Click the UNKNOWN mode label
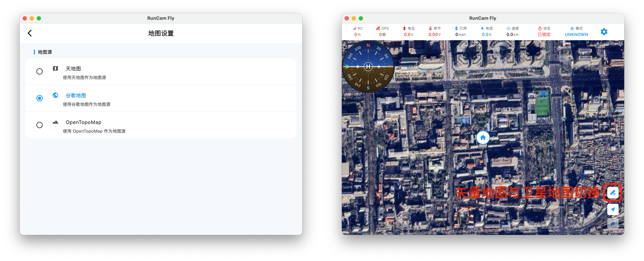Viewport: 644px width, 261px height. (x=576, y=34)
